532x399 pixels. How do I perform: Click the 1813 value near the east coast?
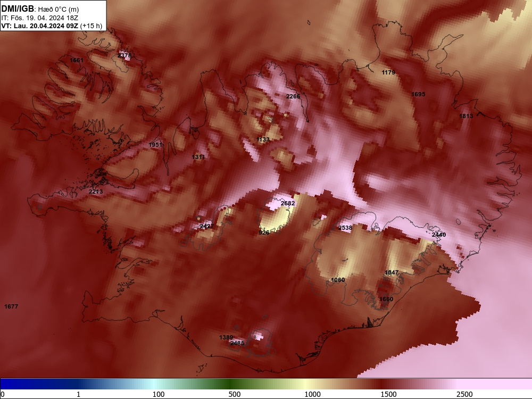point(466,115)
